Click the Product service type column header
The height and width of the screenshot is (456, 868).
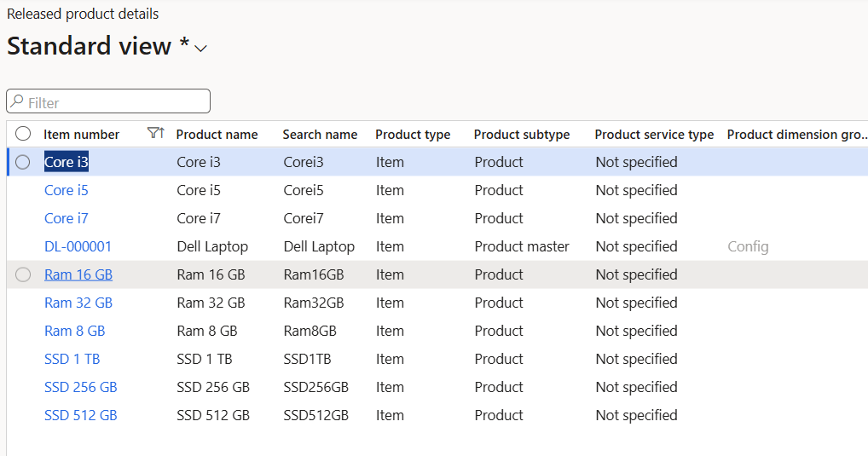[x=654, y=135]
